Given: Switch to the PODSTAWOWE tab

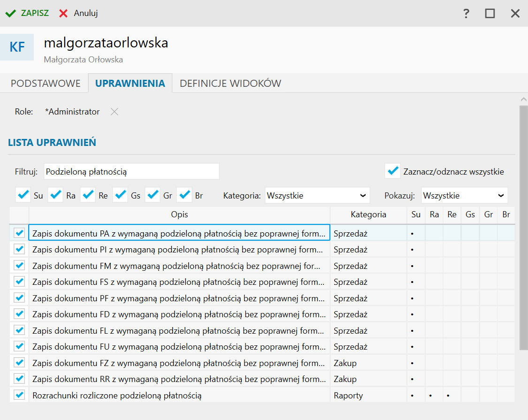Looking at the screenshot, I should point(46,83).
